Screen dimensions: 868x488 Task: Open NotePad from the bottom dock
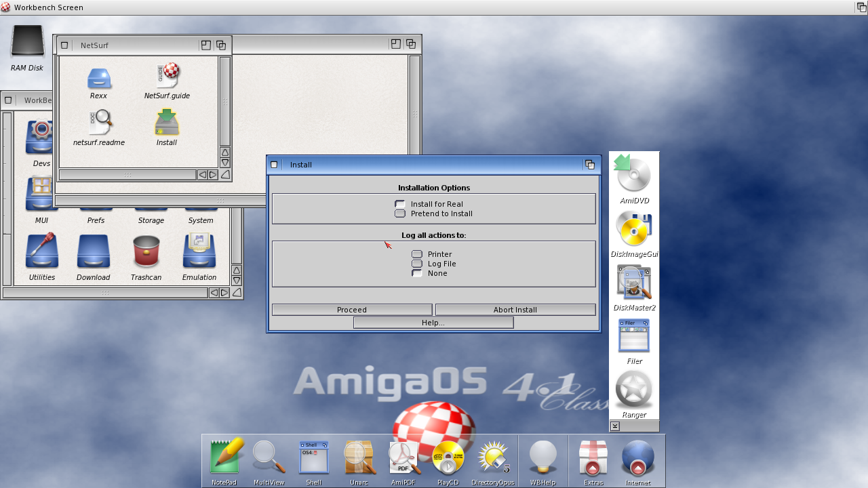(x=226, y=457)
